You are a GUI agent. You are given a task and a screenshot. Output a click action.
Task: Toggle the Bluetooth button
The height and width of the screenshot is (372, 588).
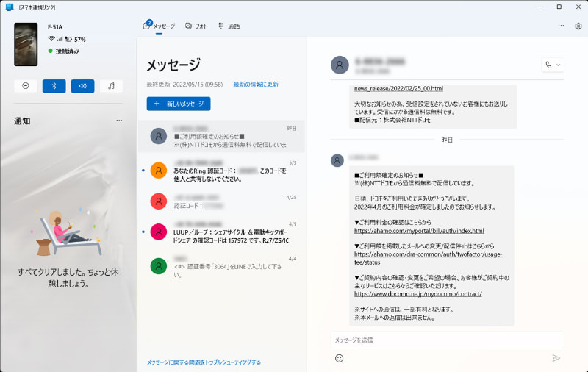click(54, 86)
